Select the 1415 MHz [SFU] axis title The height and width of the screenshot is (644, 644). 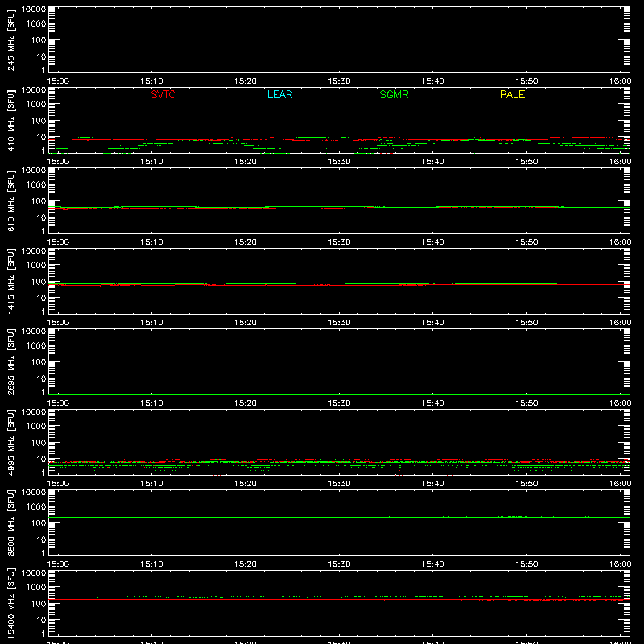(x=10, y=281)
